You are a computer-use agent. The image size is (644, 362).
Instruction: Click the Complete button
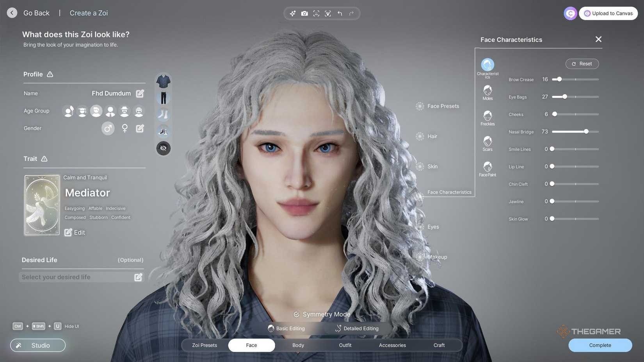[600, 345]
